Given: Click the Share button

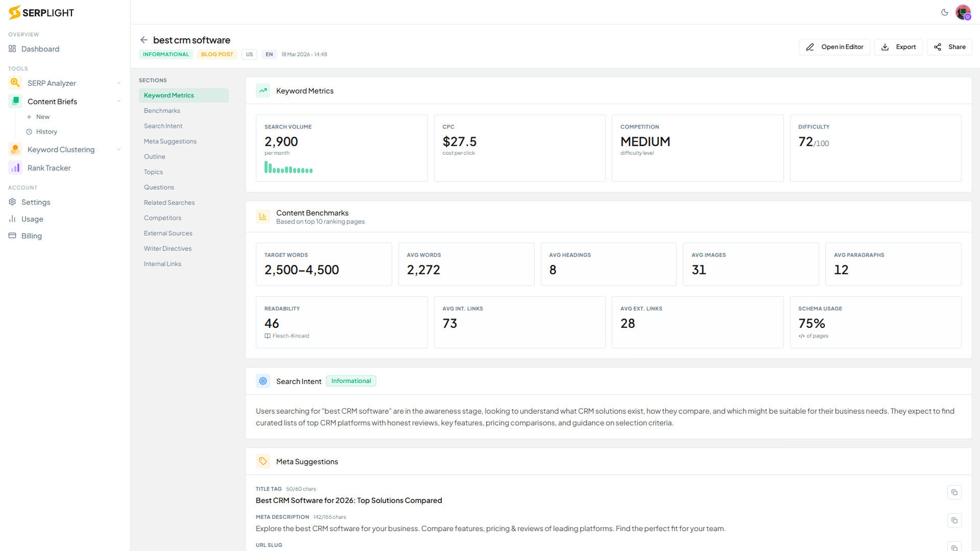Looking at the screenshot, I should tap(949, 46).
